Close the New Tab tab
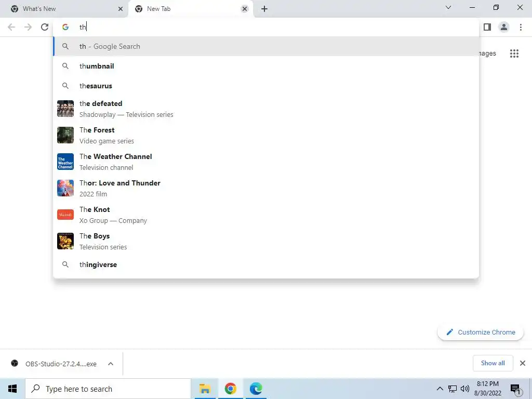The height and width of the screenshot is (399, 532). [245, 9]
